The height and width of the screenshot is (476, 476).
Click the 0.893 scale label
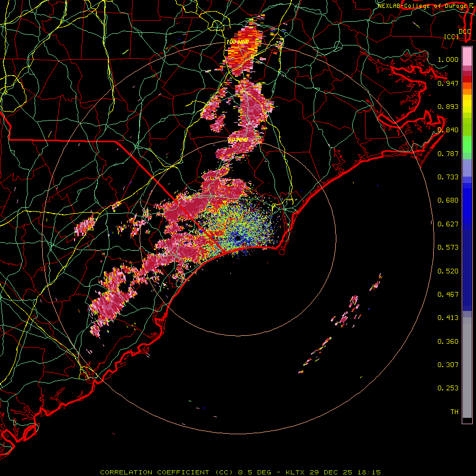pyautogui.click(x=448, y=106)
